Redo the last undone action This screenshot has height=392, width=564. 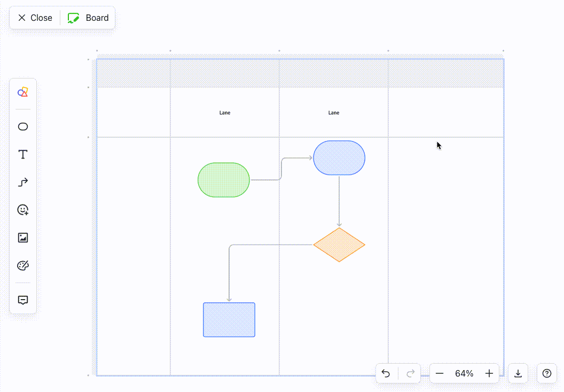coord(410,373)
